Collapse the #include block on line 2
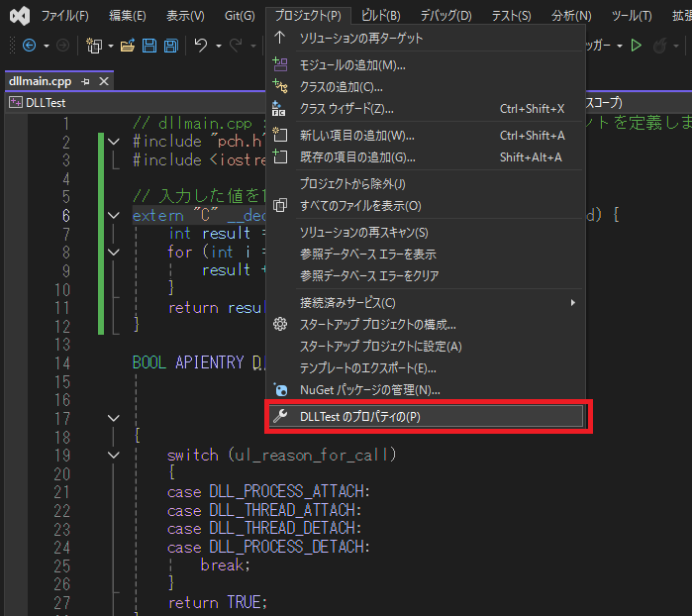Image resolution: width=692 pixels, height=616 pixels. (x=114, y=142)
